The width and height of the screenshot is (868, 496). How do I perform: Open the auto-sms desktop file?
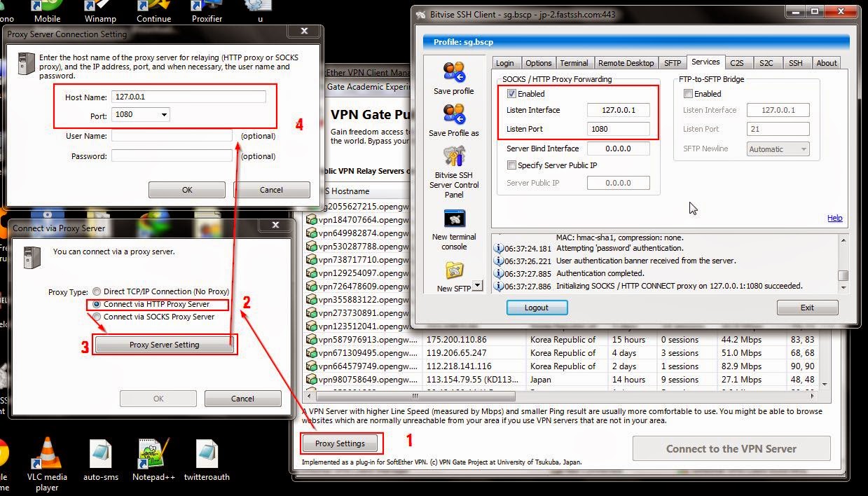(x=101, y=454)
